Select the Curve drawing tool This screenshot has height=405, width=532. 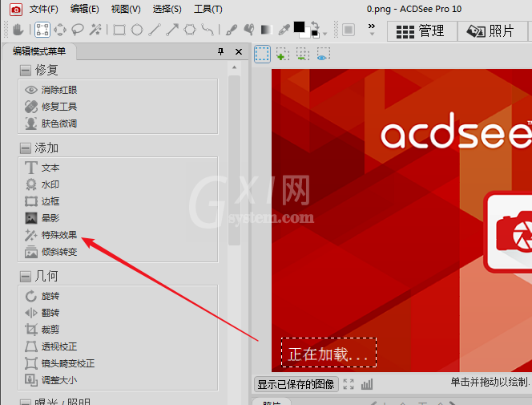(208, 30)
